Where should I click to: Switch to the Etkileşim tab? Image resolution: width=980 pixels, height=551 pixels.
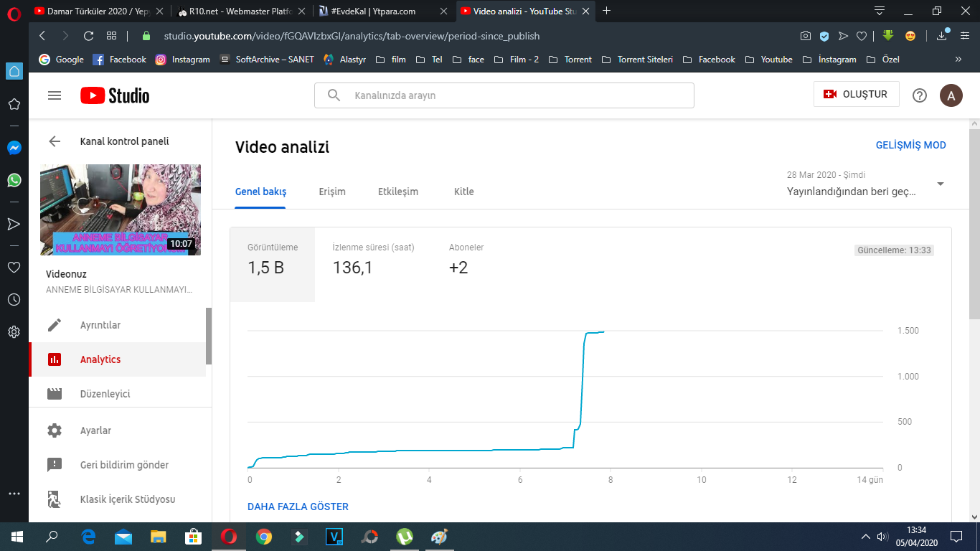point(398,192)
